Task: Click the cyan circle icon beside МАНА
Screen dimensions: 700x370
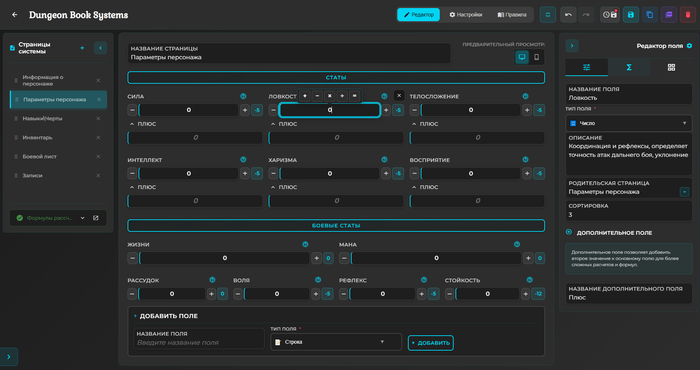Action: [x=517, y=244]
